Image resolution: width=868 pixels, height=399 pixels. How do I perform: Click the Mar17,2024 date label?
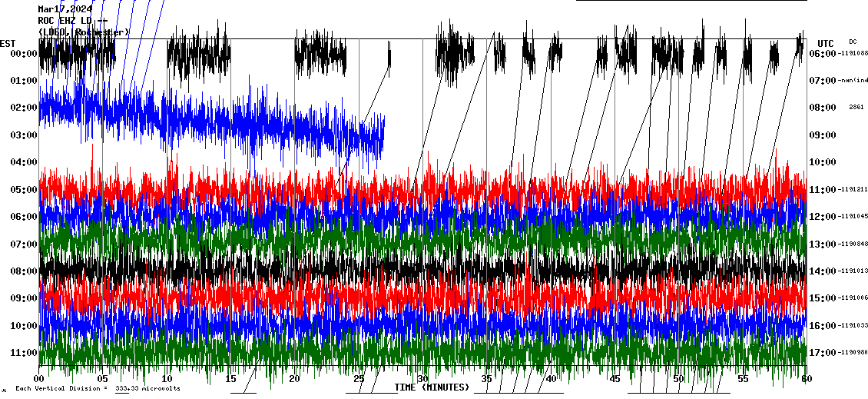point(65,9)
